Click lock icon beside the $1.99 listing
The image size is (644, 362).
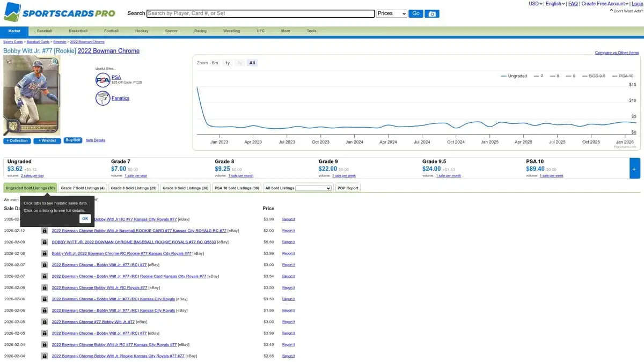coord(45,311)
